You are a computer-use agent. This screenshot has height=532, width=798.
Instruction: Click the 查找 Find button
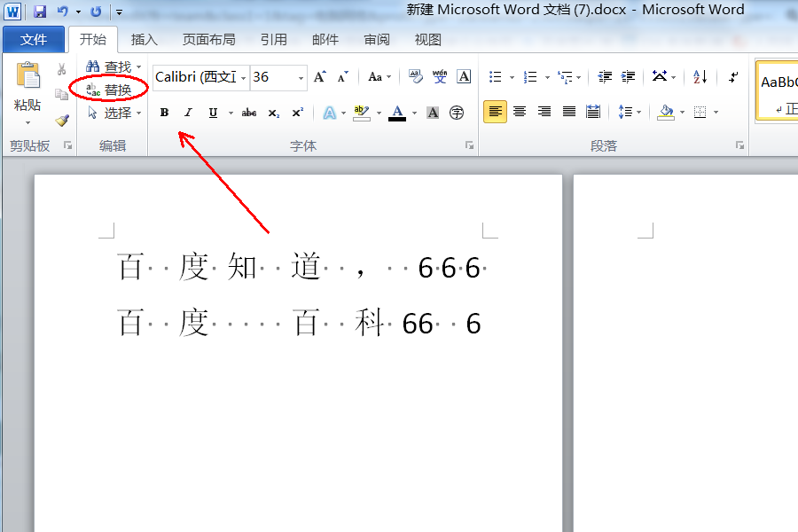pyautogui.click(x=109, y=66)
